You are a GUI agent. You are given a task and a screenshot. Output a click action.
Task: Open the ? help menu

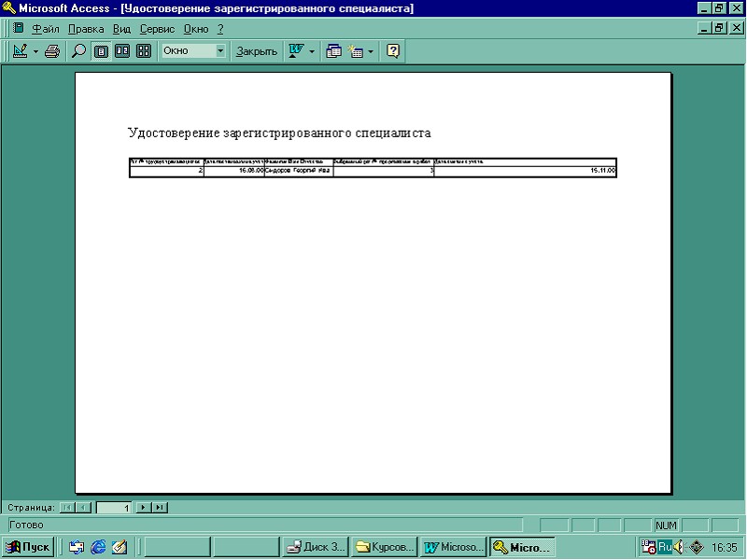point(220,29)
